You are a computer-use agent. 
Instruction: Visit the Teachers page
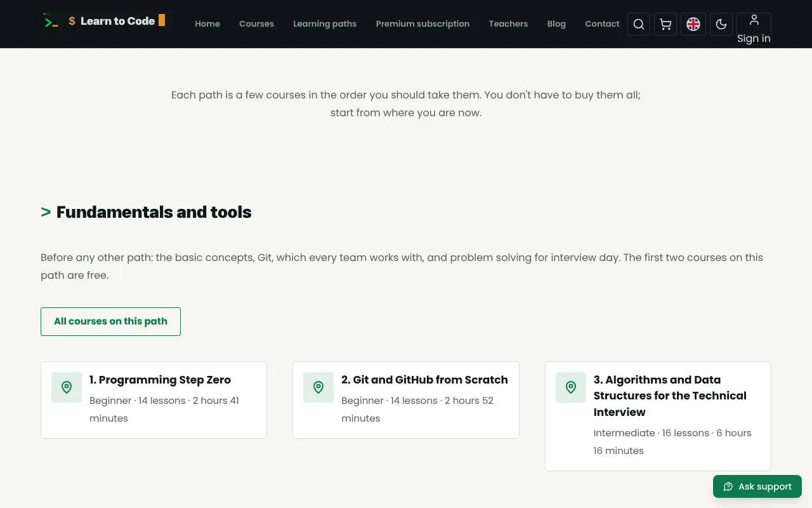click(x=508, y=23)
